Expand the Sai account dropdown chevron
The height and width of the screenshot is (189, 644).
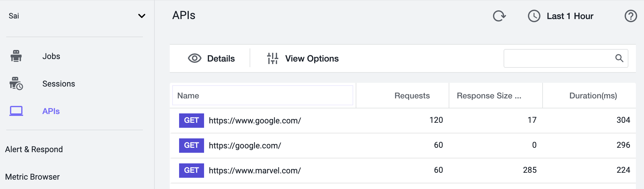pyautogui.click(x=142, y=16)
